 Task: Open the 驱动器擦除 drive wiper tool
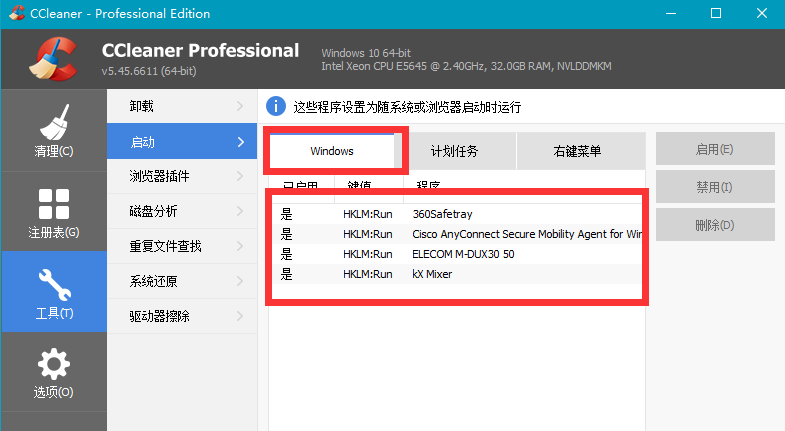(182, 316)
